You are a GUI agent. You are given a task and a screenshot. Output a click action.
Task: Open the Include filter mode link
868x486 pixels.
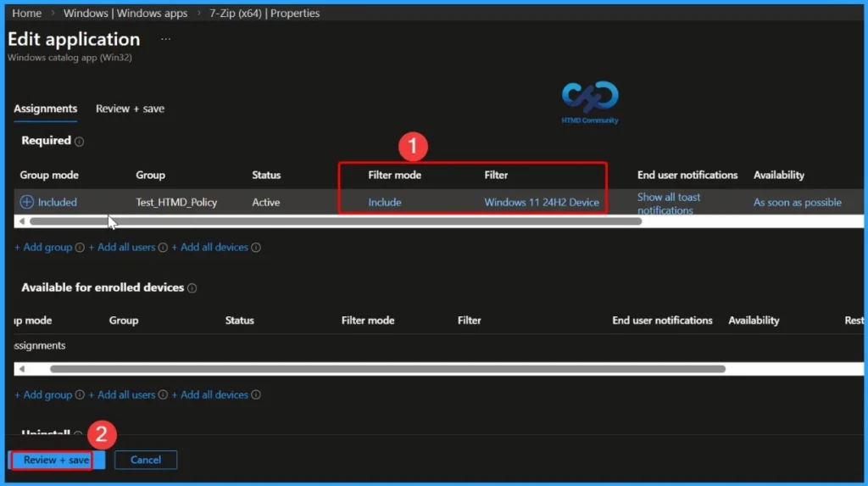[x=385, y=202]
